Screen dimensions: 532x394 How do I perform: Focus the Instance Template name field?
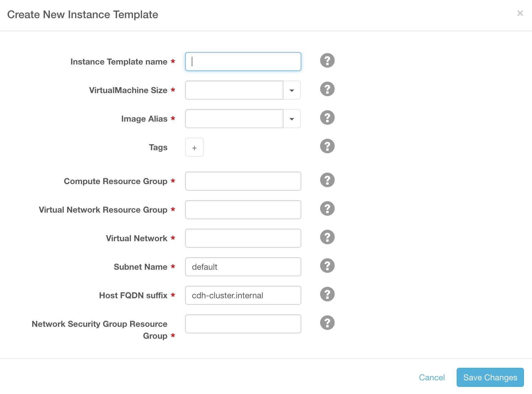point(243,62)
